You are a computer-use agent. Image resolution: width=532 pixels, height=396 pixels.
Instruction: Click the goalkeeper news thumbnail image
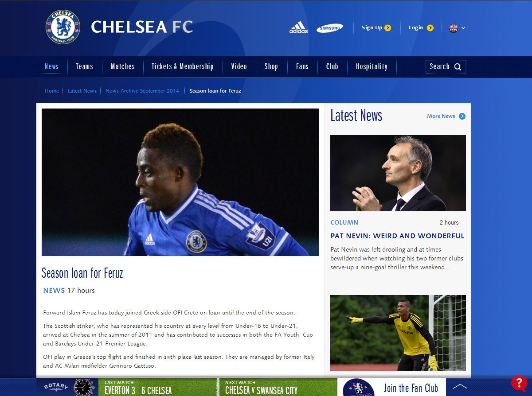pyautogui.click(x=398, y=333)
